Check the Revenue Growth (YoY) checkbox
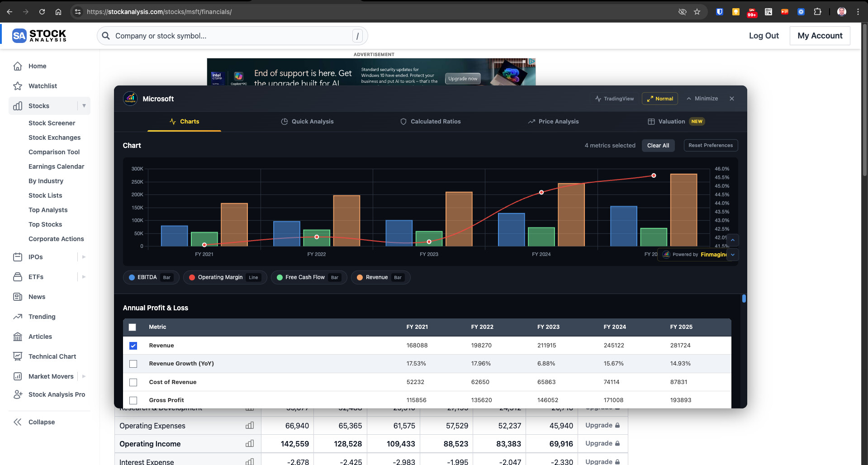 (x=133, y=364)
